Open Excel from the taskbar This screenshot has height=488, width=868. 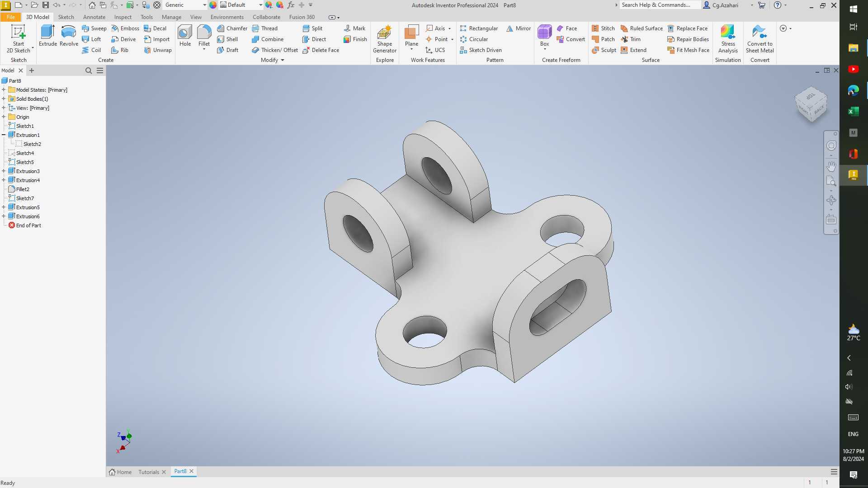[854, 112]
